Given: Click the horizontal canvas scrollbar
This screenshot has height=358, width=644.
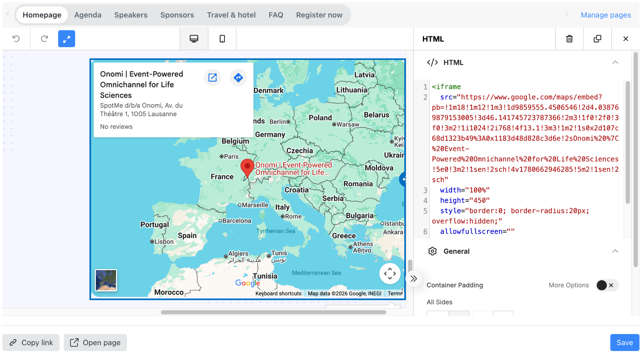Looking at the screenshot, I should point(273,312).
